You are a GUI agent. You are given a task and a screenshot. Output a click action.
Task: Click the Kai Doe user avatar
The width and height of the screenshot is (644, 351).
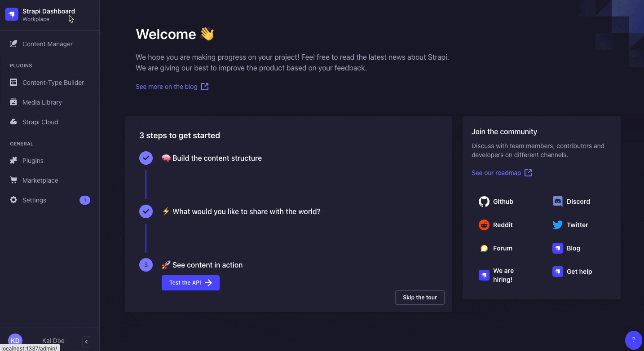(15, 340)
